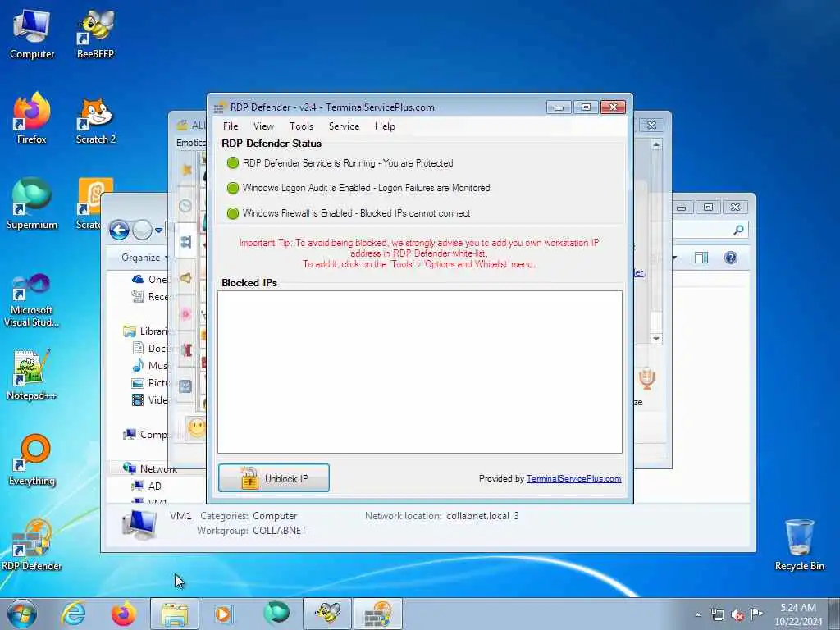Click the Explorer search magnifier icon
This screenshot has width=840, height=630.
[x=738, y=230]
